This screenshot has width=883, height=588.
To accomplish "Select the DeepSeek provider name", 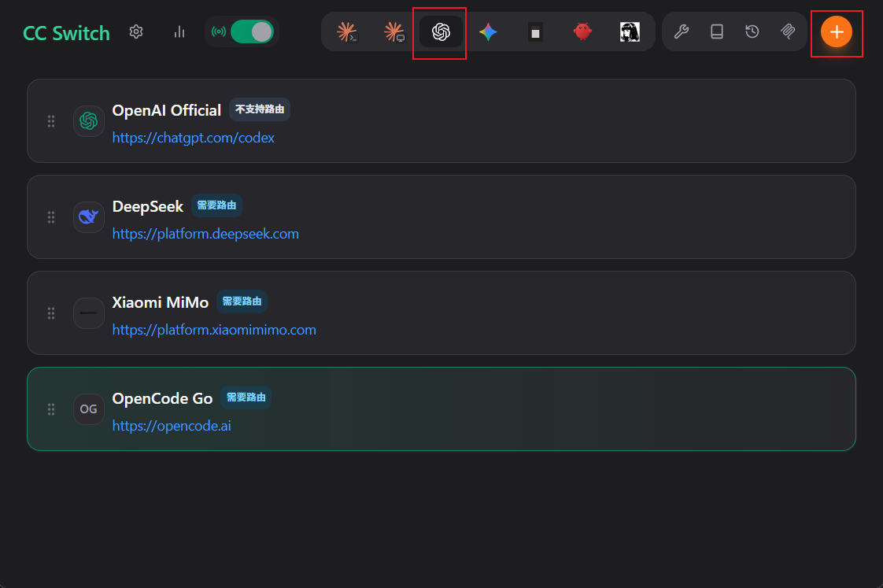I will point(147,207).
